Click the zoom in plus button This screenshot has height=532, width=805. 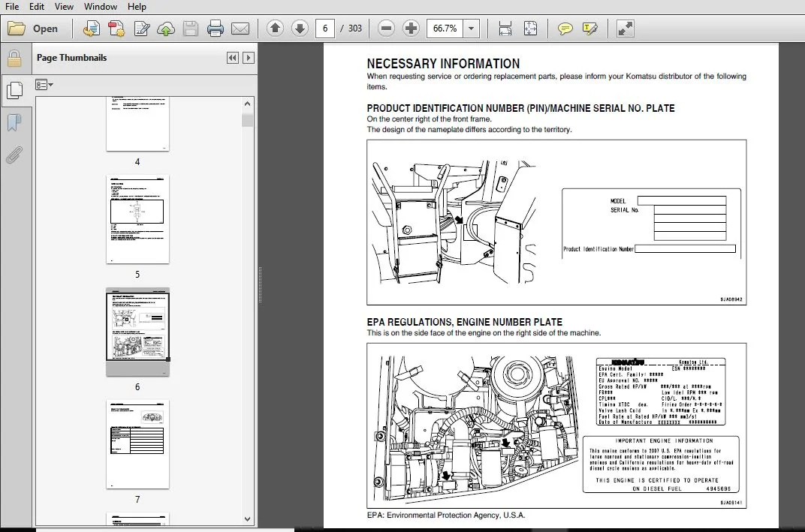(x=411, y=29)
